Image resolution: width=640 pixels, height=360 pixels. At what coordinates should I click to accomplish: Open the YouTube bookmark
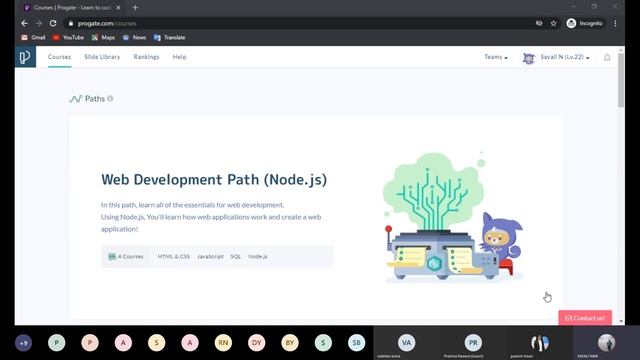pos(68,38)
